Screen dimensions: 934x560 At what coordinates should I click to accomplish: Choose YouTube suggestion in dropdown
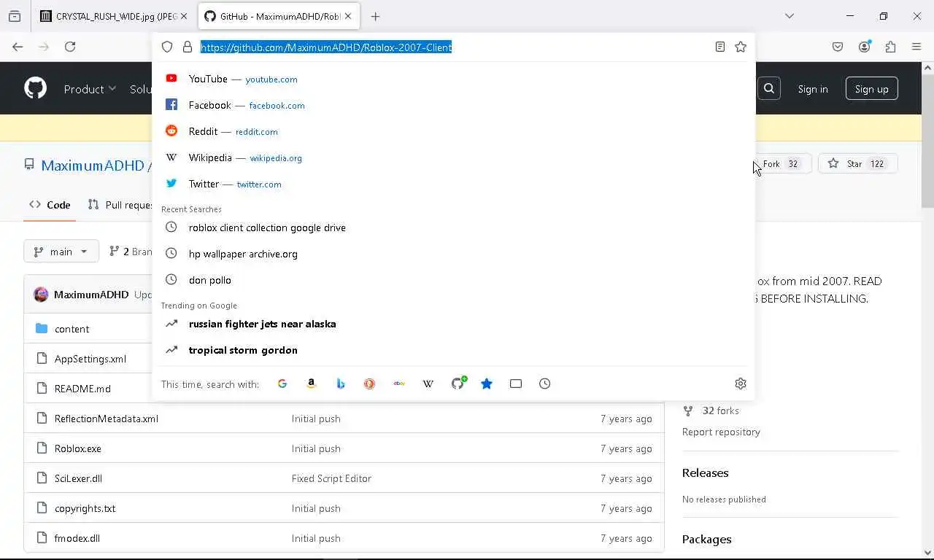click(x=453, y=79)
